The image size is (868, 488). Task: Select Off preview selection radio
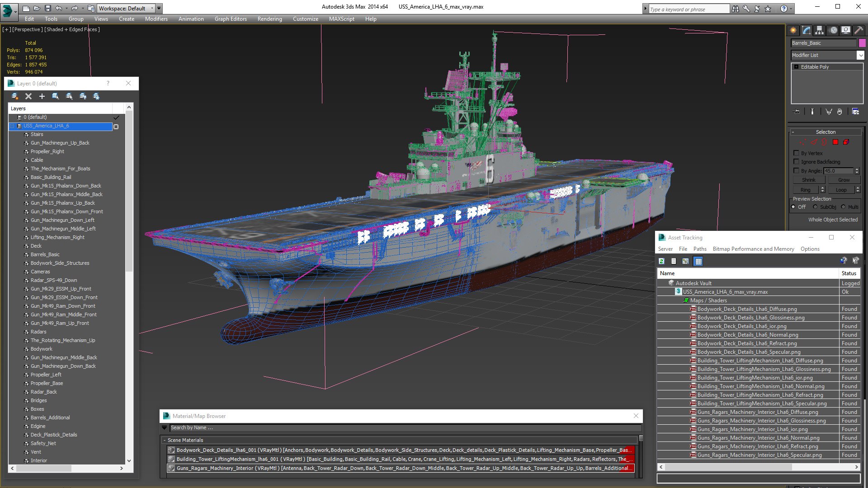[x=793, y=207]
